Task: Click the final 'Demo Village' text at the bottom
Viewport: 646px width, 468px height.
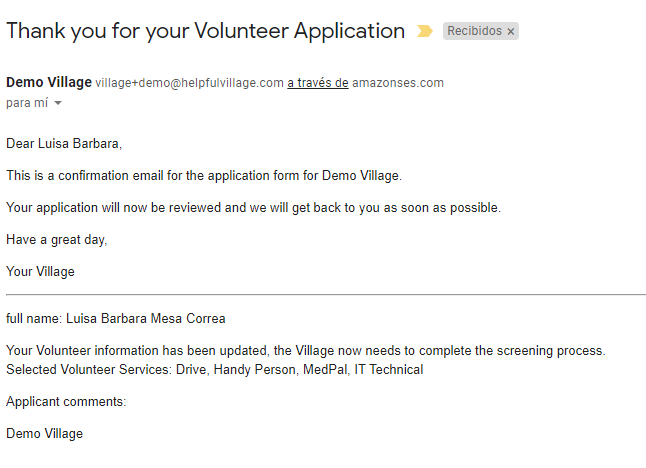Action: 44,434
